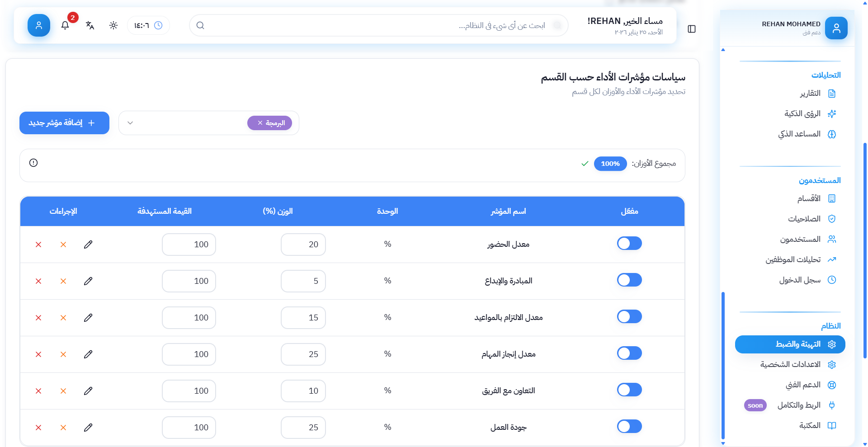This screenshot has width=868, height=447.
Task: Click the orange X icon for المبادرة والإبداع
Action: [63, 281]
